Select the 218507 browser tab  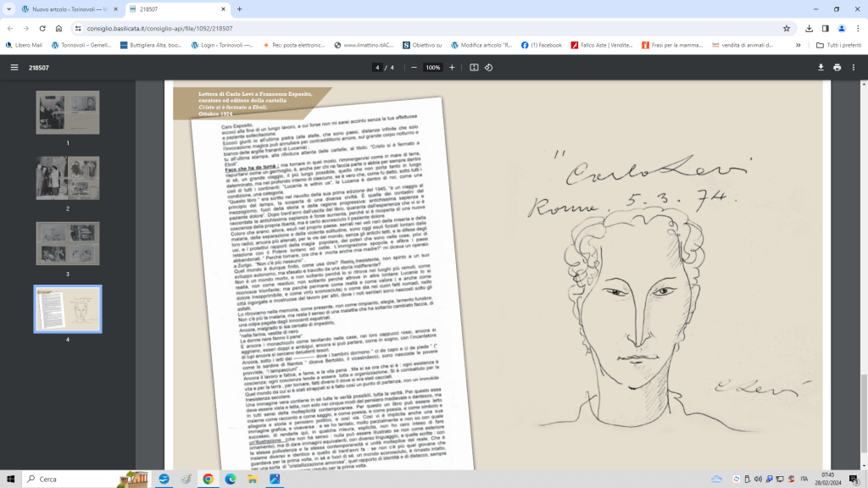click(x=177, y=9)
